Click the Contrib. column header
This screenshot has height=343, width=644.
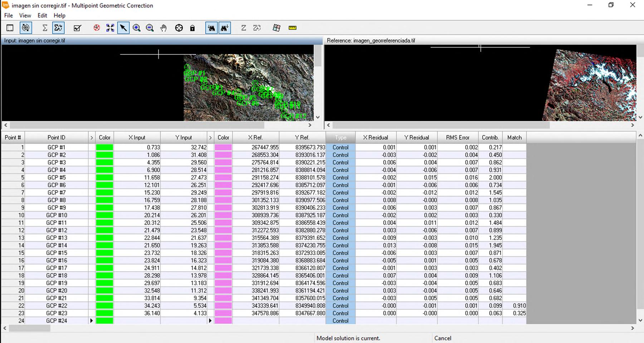tap(490, 137)
